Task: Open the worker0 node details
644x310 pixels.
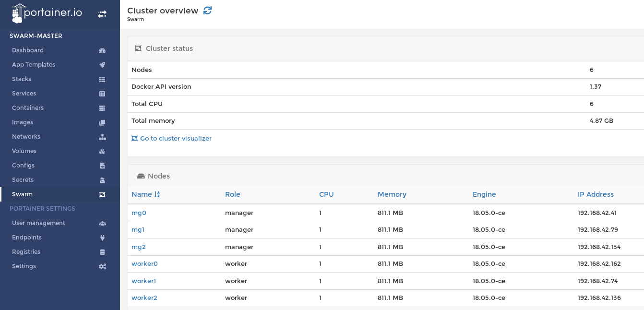Action: click(x=144, y=264)
